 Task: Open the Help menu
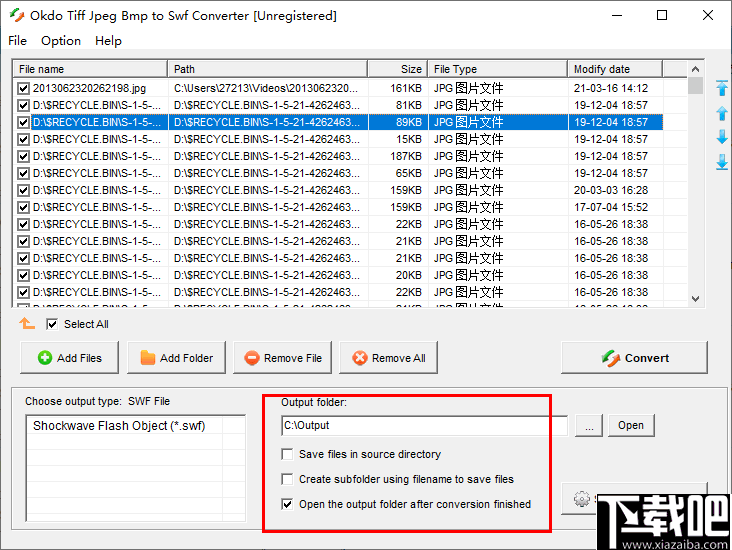coord(108,41)
